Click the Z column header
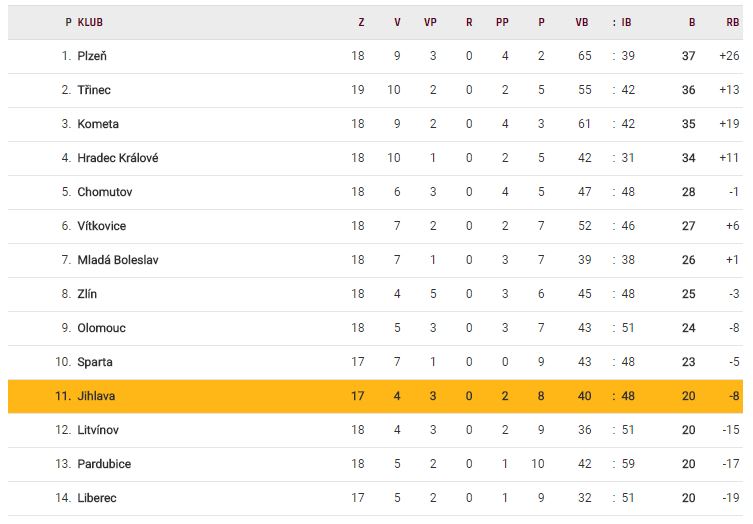Image resolution: width=753 pixels, height=524 pixels. click(361, 22)
